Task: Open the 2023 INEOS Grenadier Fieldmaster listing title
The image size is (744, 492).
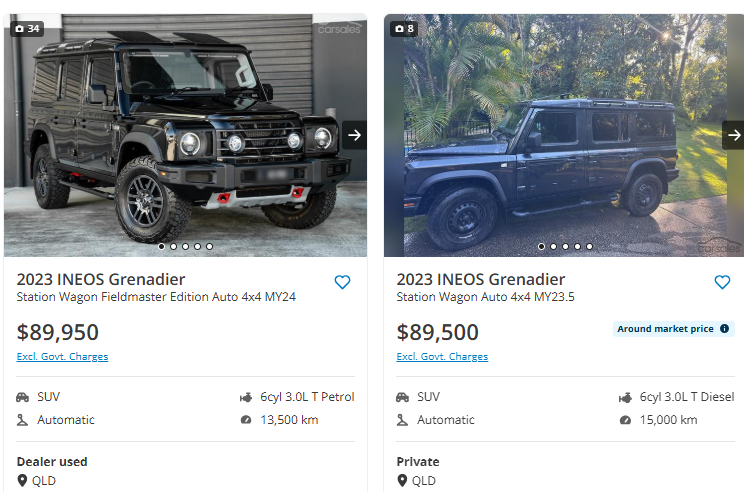Action: (x=101, y=279)
